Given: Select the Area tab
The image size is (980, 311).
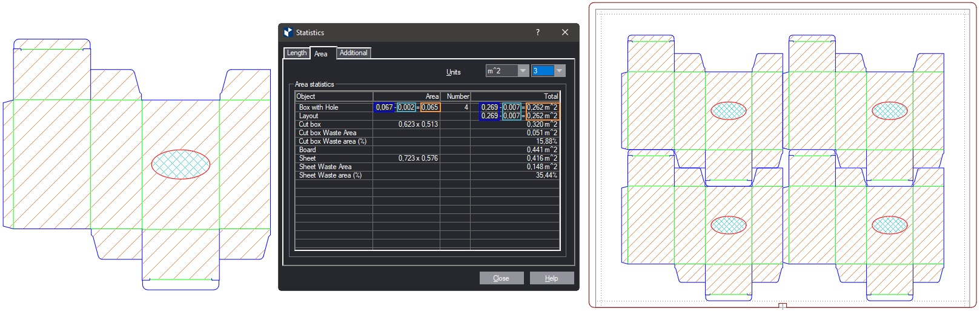Looking at the screenshot, I should click(321, 54).
